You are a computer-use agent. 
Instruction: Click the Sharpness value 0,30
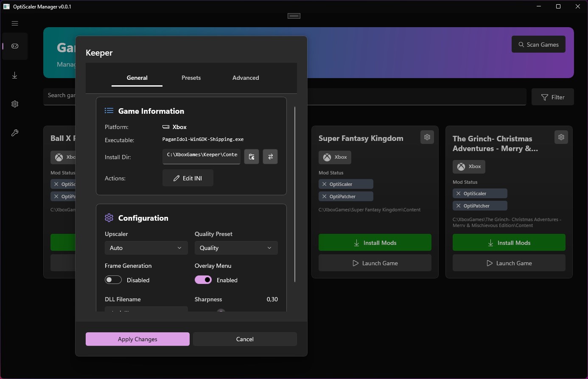click(272, 299)
